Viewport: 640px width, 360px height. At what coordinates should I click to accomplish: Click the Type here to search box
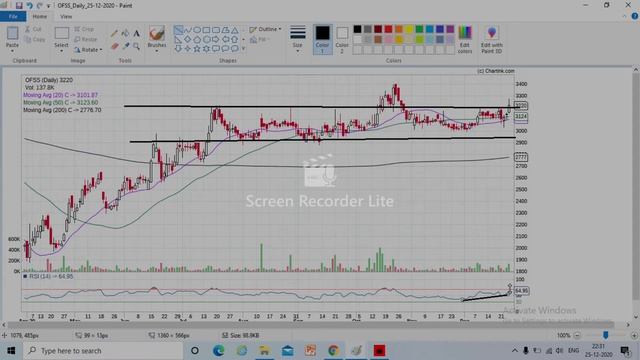coord(103,351)
